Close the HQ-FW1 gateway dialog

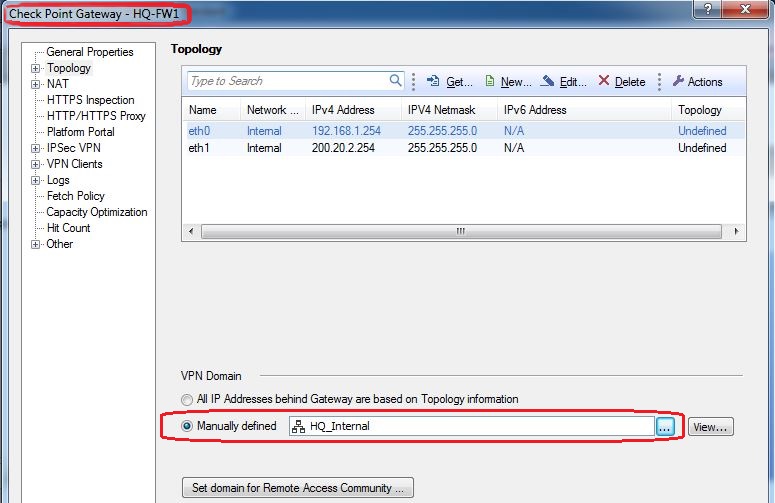point(745,8)
